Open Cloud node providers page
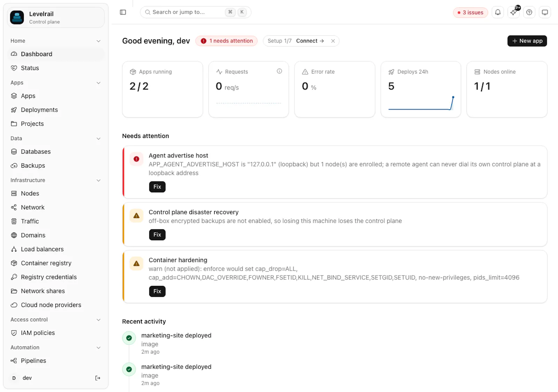558x392 pixels. [x=56, y=305]
